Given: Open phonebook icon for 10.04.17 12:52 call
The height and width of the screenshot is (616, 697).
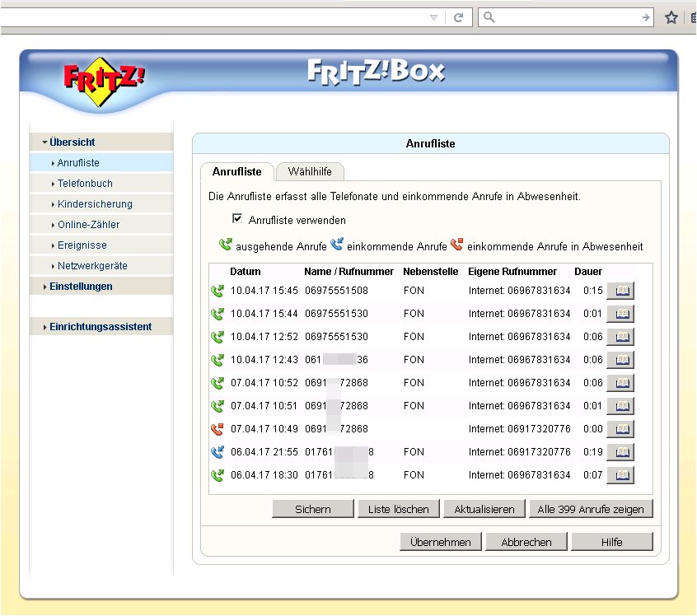Looking at the screenshot, I should tap(620, 337).
